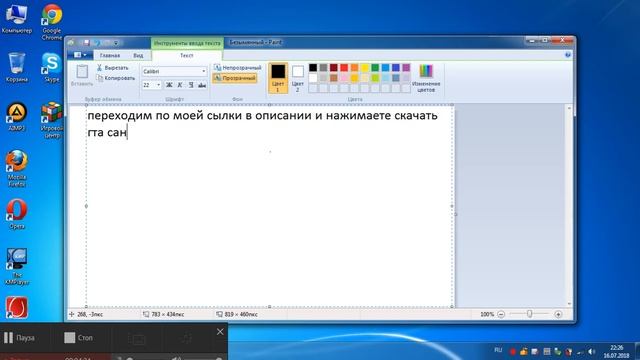Image resolution: width=640 pixels, height=360 pixels.
Task: Choose the green palette swatch
Action: (x=375, y=68)
